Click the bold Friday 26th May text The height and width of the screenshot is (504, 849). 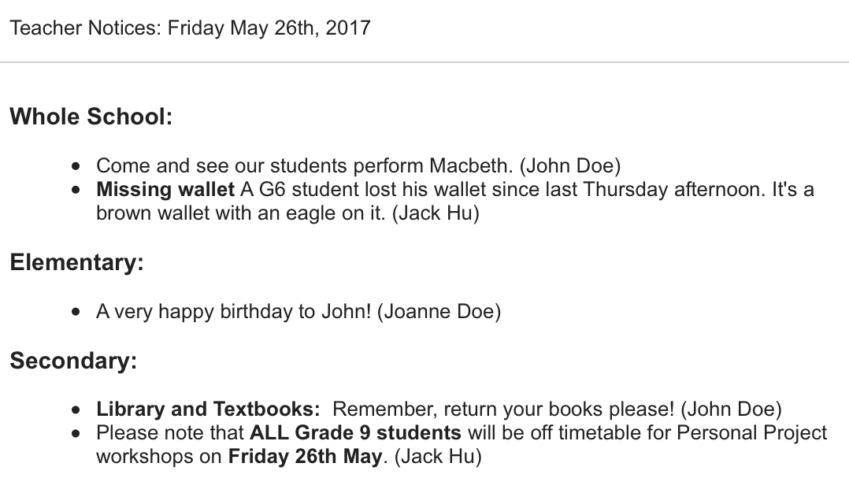306,457
